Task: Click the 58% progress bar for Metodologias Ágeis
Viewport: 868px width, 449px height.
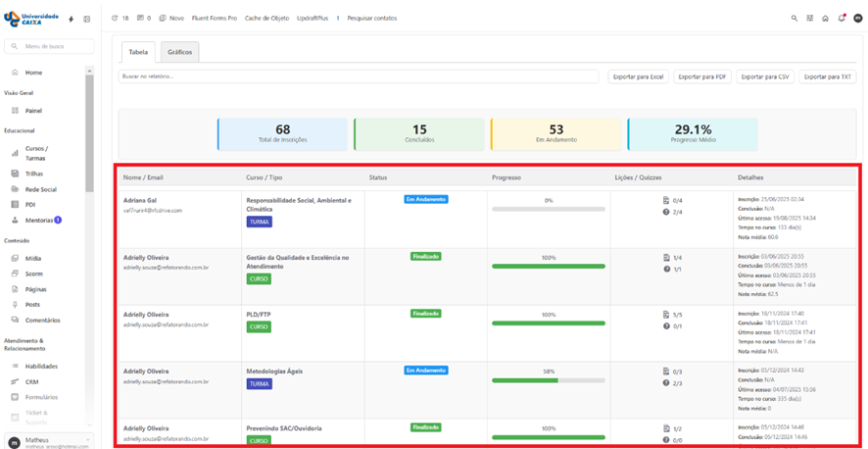Action: coord(549,380)
